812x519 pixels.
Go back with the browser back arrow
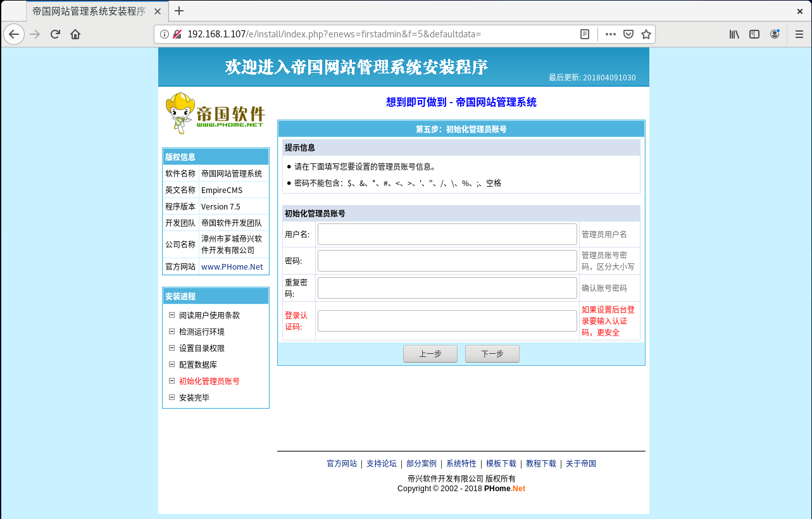pos(14,34)
